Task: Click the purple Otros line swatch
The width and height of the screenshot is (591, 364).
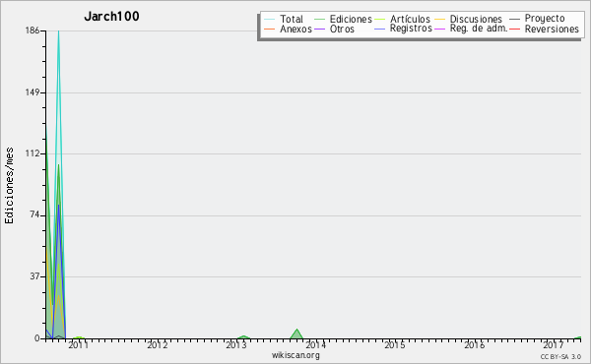Action: tap(319, 29)
